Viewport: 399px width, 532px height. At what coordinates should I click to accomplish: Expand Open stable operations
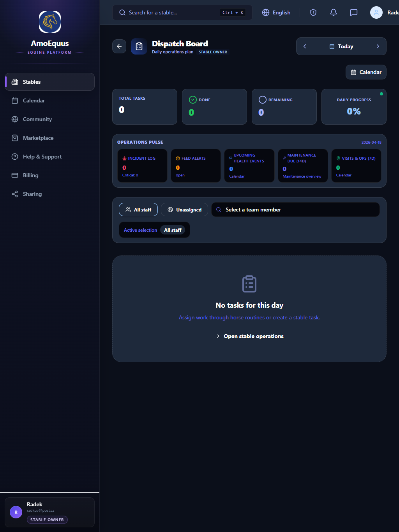[x=249, y=336]
